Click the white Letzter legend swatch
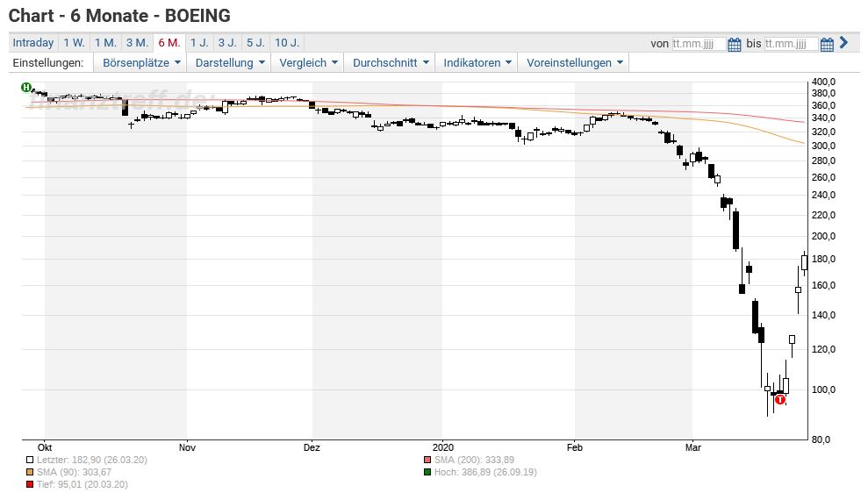This screenshot has height=500, width=868. (30, 461)
